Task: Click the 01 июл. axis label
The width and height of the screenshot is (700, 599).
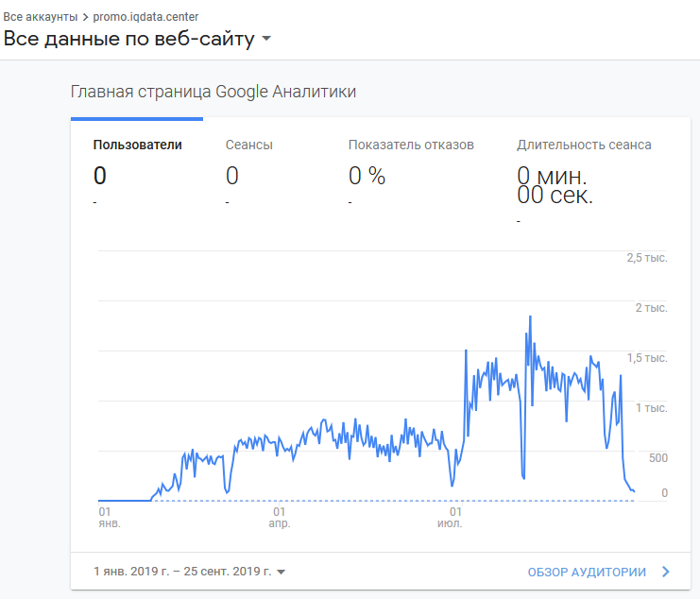Action: click(450, 518)
